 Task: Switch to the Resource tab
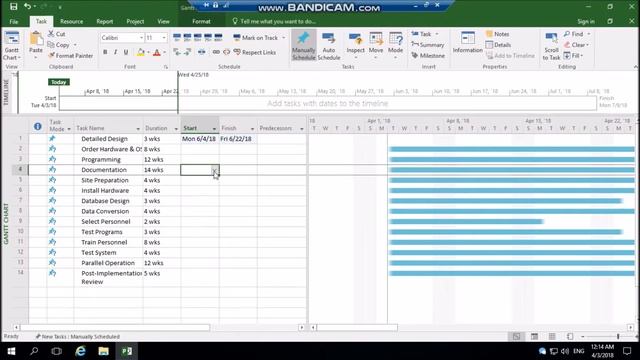tap(71, 21)
